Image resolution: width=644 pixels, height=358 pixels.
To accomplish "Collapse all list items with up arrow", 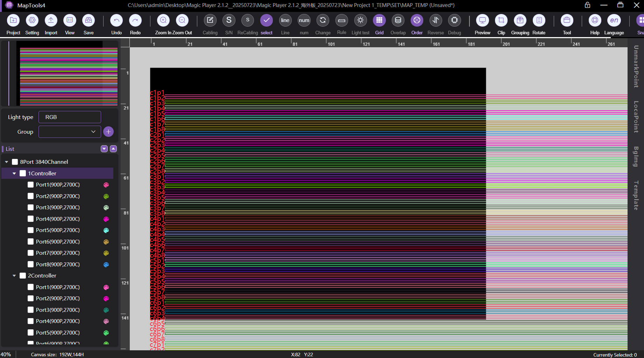I will pos(113,149).
